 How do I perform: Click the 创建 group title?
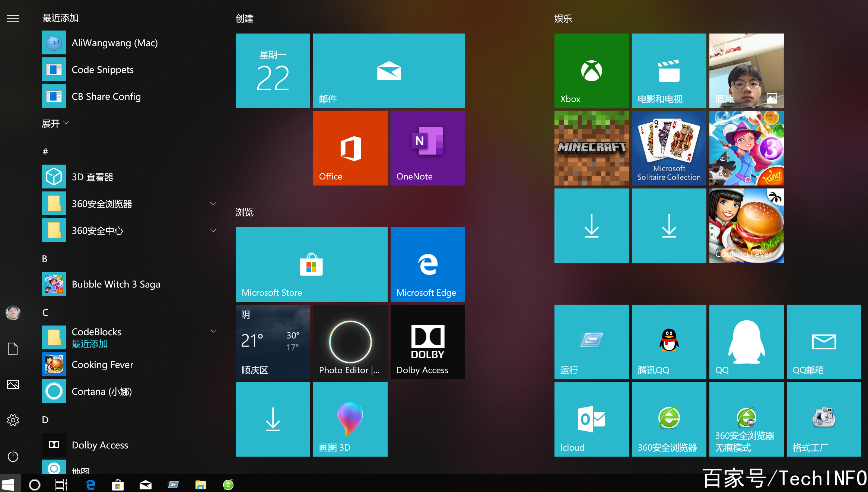(244, 19)
